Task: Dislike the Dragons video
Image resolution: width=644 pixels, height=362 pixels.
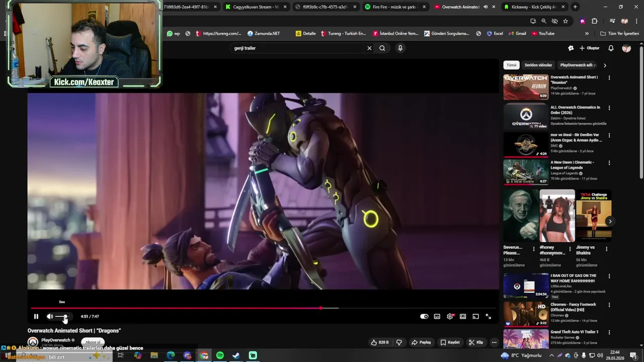Action: [x=399, y=342]
